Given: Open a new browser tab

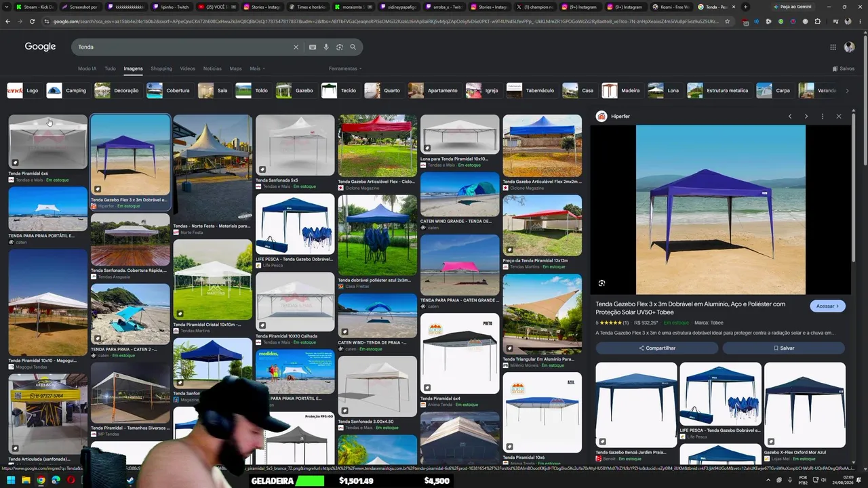Looking at the screenshot, I should pos(746,7).
